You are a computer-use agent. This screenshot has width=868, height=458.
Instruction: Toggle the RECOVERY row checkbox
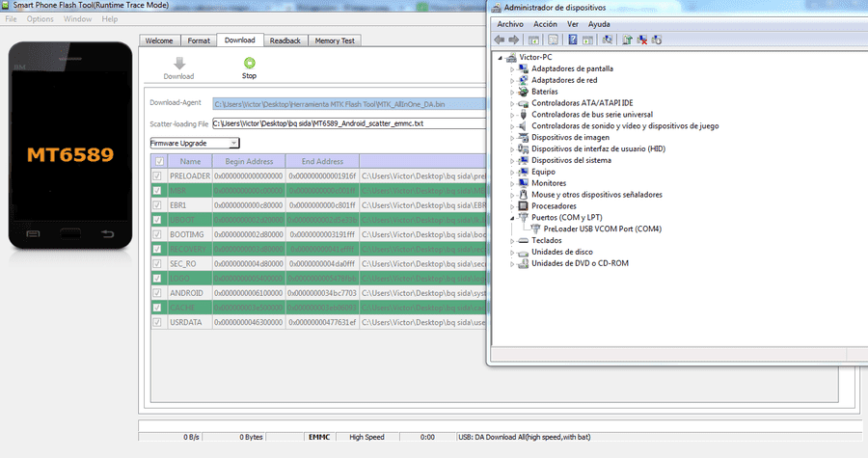pyautogui.click(x=157, y=249)
